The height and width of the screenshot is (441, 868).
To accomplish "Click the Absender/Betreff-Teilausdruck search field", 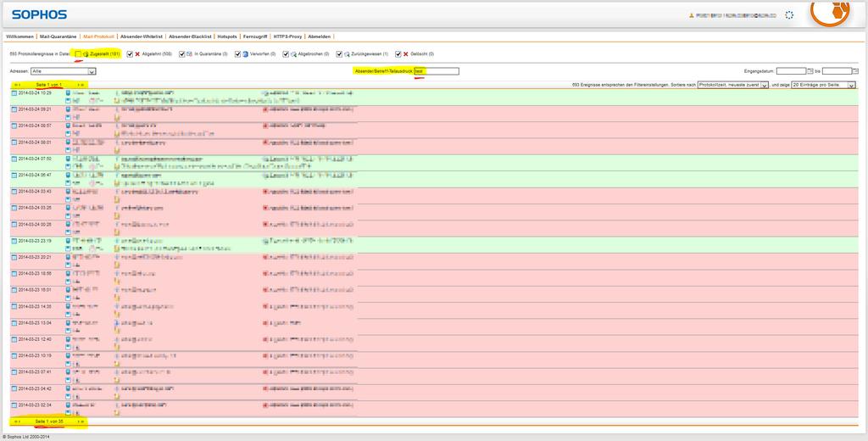I will tap(441, 71).
